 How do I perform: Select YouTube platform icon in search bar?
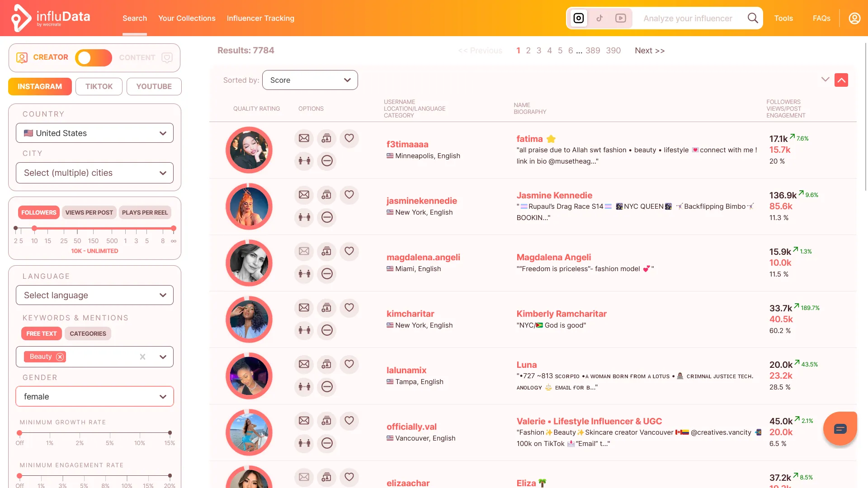621,18
